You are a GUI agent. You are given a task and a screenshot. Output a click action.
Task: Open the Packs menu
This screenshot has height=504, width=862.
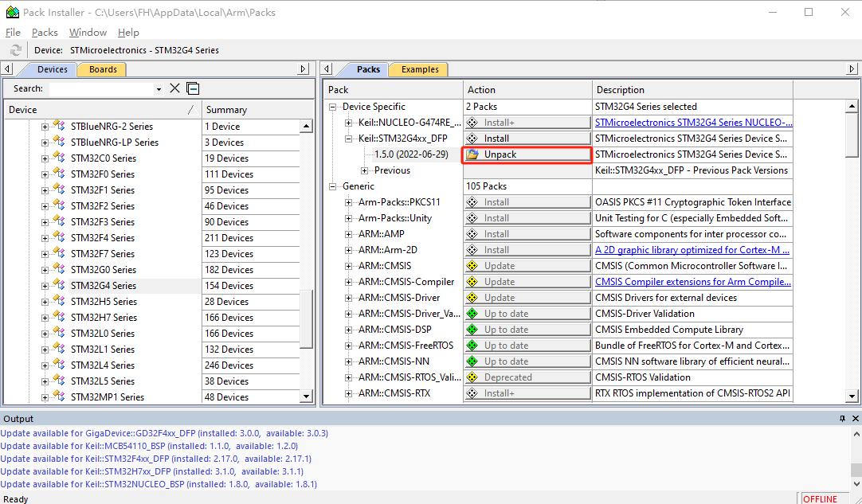click(x=45, y=33)
